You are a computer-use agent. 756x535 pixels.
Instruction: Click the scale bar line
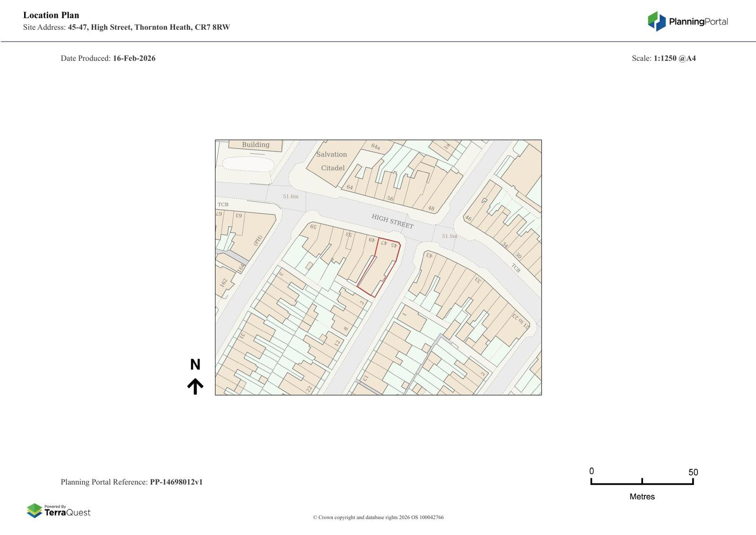[642, 483]
